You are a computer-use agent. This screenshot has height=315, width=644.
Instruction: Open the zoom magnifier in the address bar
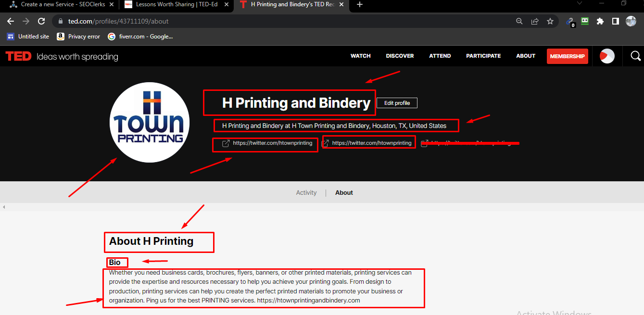519,21
